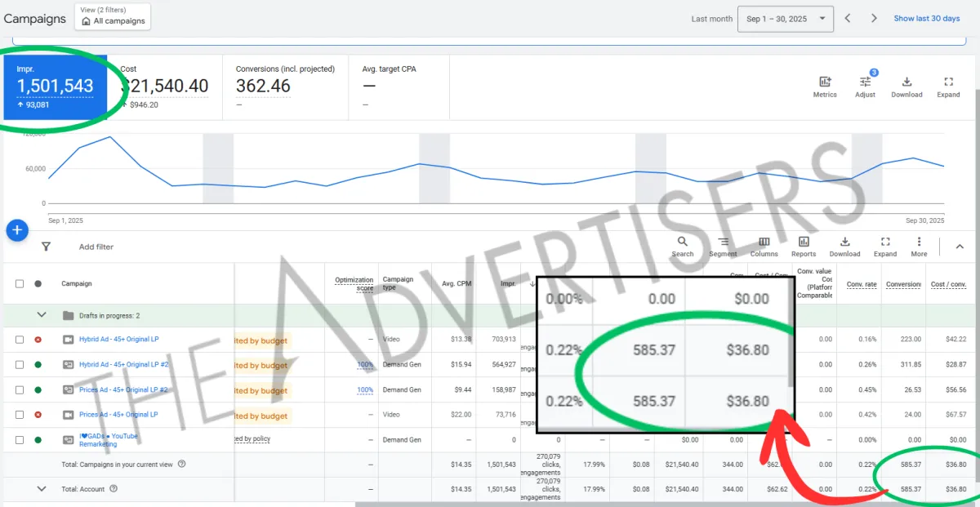Collapse the Drafts in progress row
The image size is (980, 507).
(42, 314)
